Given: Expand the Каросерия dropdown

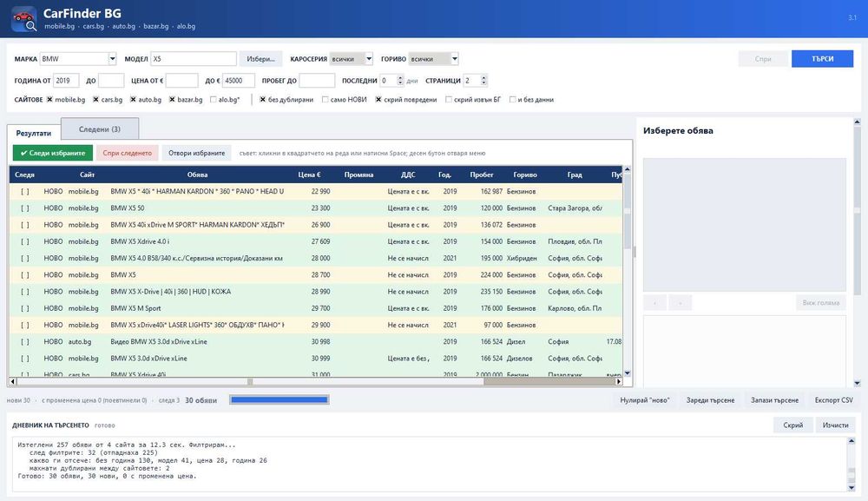Looking at the screenshot, I should pos(369,59).
